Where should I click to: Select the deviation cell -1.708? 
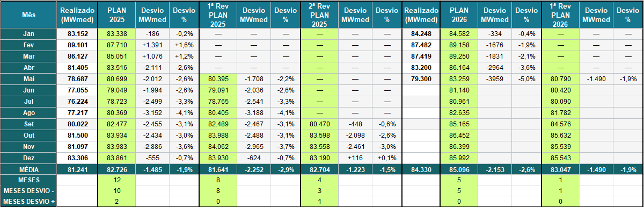coord(254,78)
